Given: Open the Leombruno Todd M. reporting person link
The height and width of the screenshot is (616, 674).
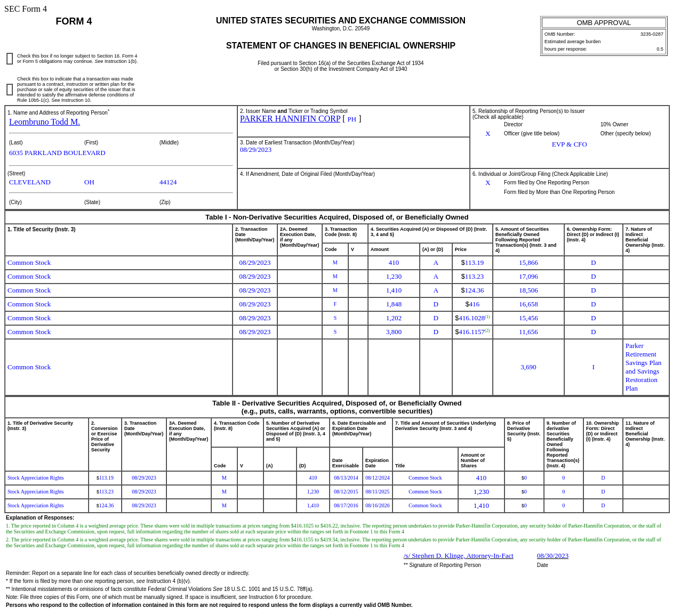Looking at the screenshot, I should coord(44,122).
